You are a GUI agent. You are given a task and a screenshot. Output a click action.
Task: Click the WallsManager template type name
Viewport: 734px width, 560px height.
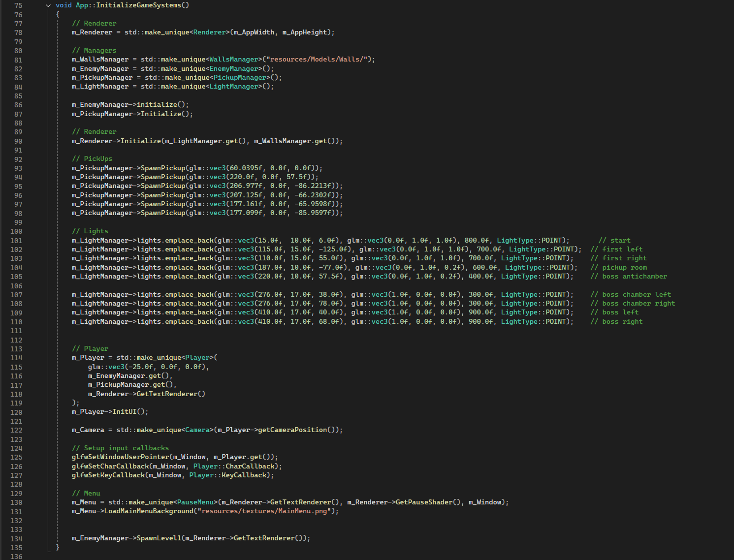click(x=234, y=60)
